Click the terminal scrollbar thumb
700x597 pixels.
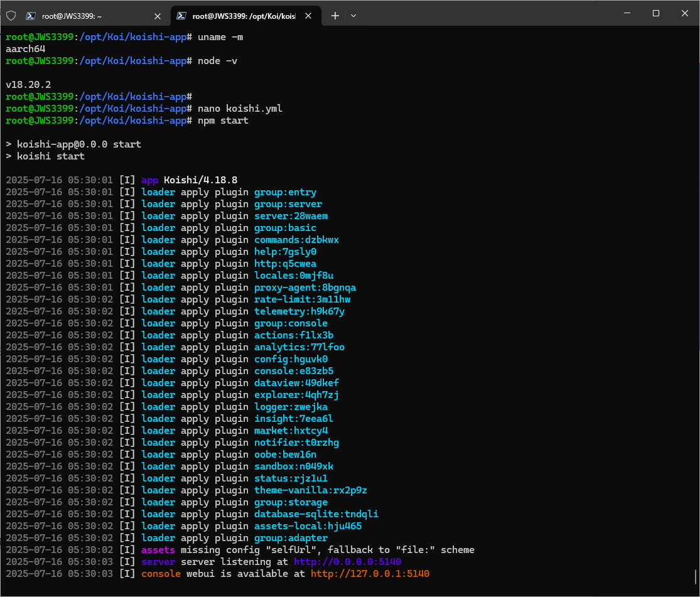[696, 576]
